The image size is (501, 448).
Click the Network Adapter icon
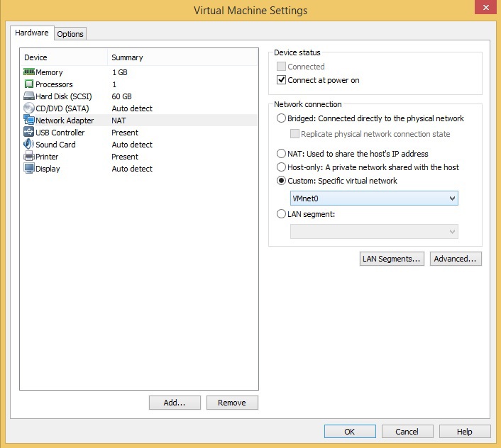tap(29, 121)
